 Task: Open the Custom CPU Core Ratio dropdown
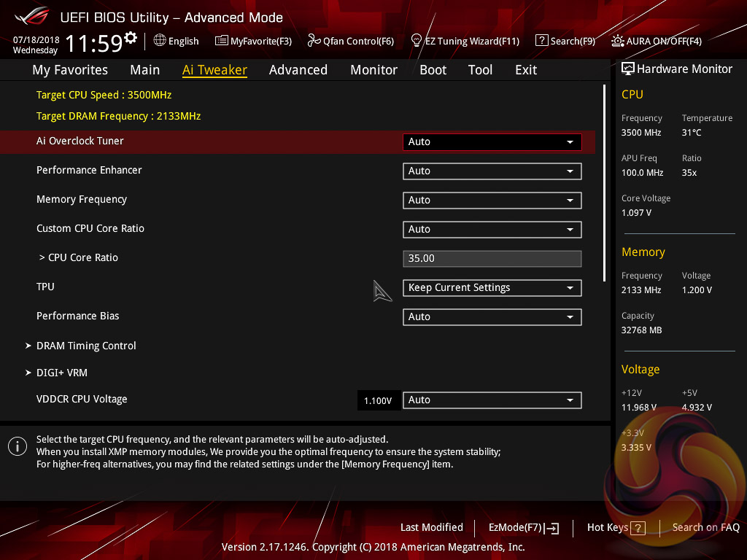[492, 230]
